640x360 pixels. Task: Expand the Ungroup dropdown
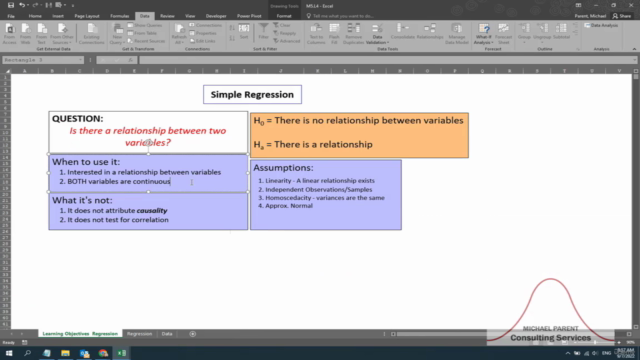pyautogui.click(x=542, y=40)
